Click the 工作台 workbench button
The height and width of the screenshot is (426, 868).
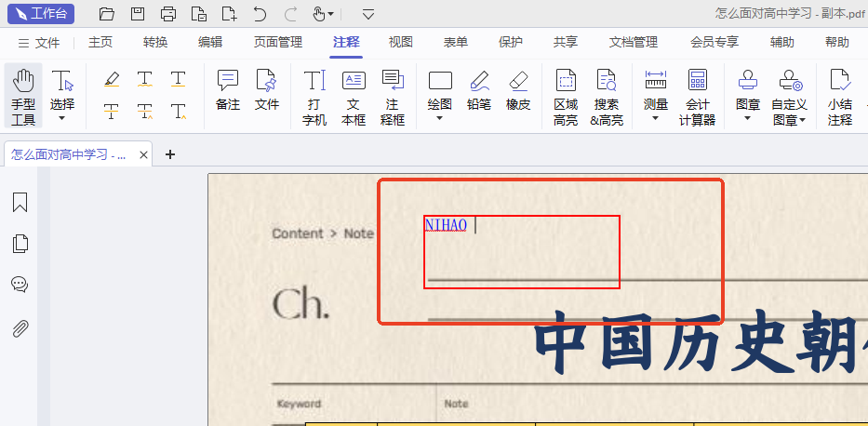tap(42, 13)
